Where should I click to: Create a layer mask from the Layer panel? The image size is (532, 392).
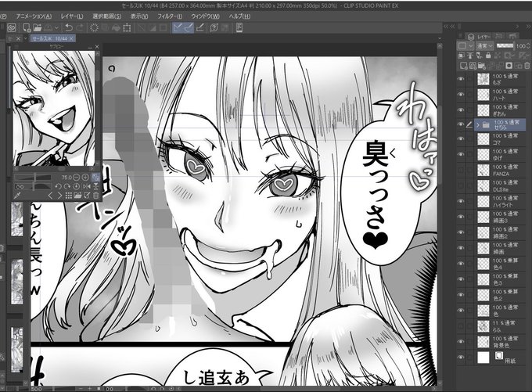click(x=509, y=66)
